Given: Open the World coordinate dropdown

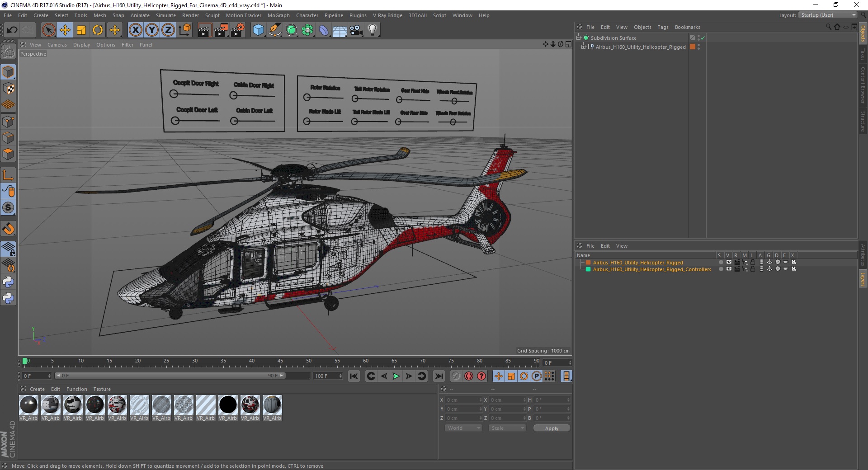Looking at the screenshot, I should [463, 428].
